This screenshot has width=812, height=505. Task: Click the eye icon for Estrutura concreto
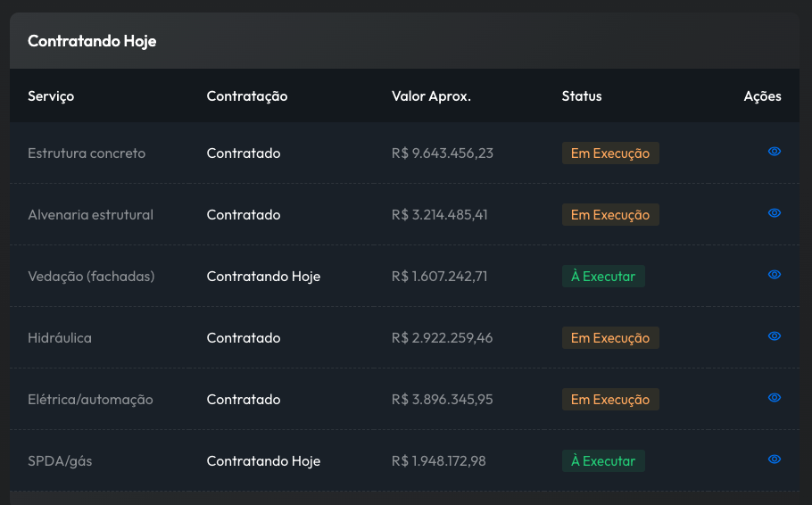pos(774,152)
